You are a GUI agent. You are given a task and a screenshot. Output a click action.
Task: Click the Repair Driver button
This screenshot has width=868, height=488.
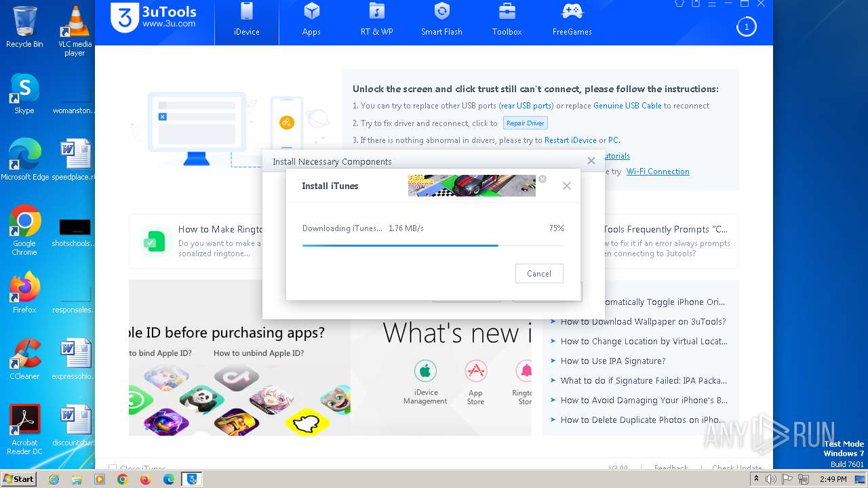coord(525,123)
